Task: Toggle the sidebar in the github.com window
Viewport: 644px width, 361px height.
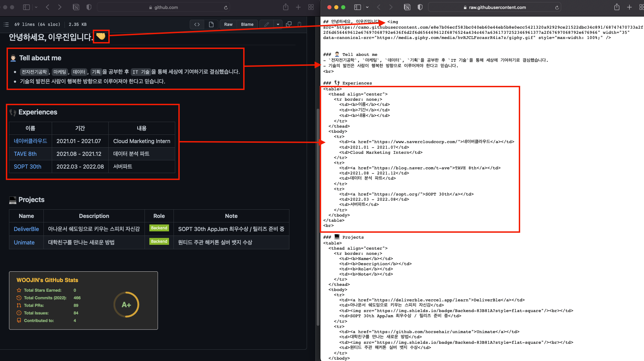Action: click(26, 7)
